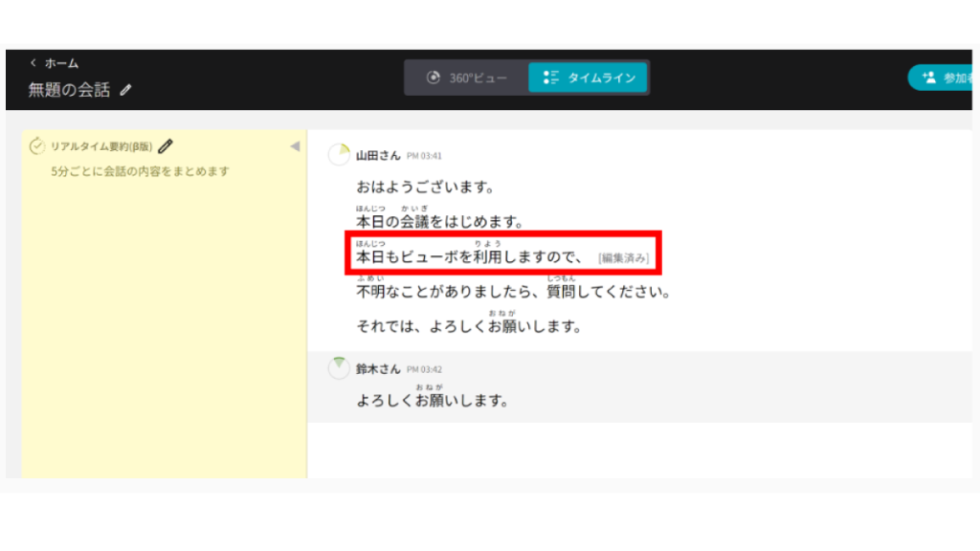
Task: Select the line おはようございます。
Action: (424, 187)
